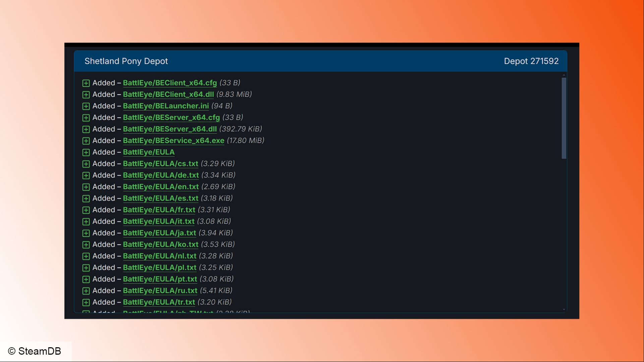Open the BattlEye/EULA/es.txt link
The width and height of the screenshot is (644, 362).
[x=160, y=198]
